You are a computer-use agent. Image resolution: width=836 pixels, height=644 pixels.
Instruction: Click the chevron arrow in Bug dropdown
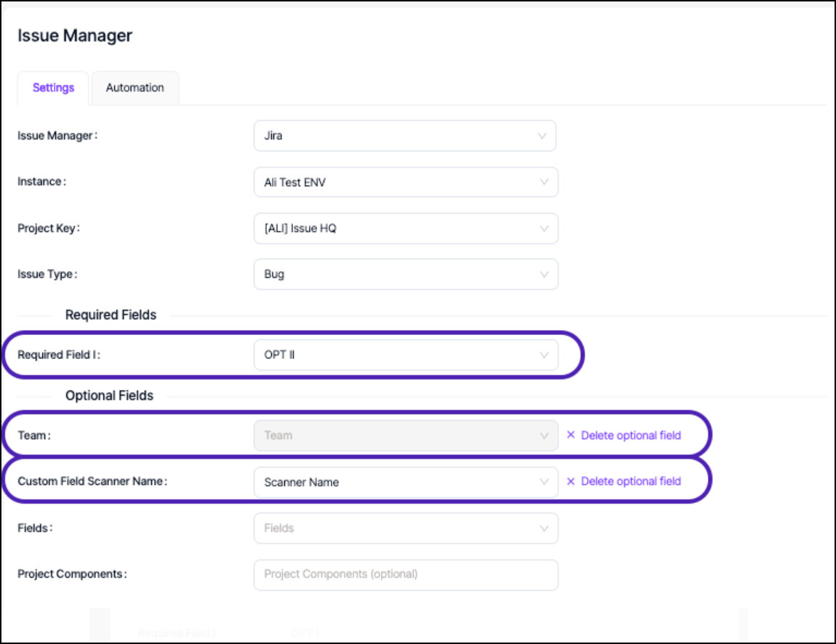[543, 275]
